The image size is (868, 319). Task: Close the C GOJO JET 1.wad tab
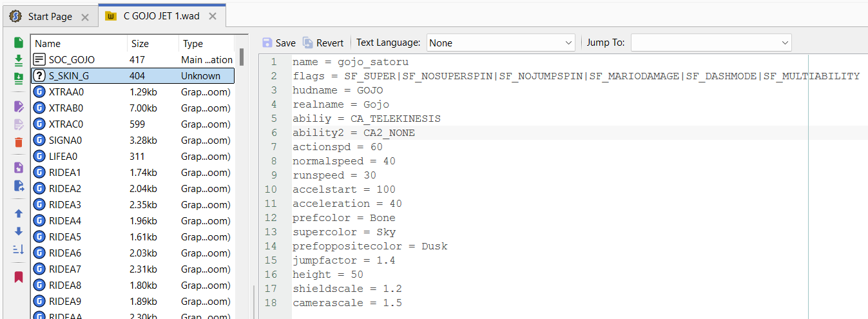click(213, 16)
